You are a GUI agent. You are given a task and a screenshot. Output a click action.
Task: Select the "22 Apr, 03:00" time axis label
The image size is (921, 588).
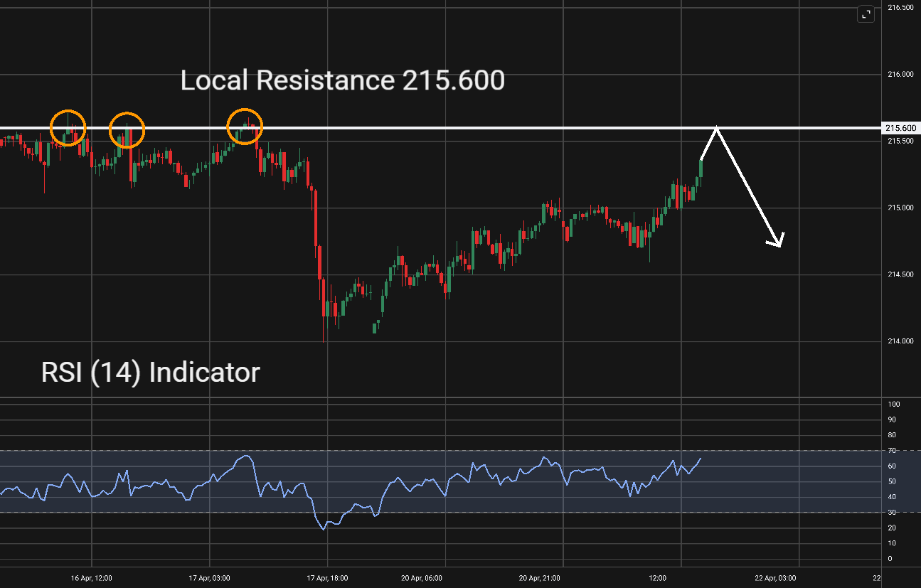775,578
